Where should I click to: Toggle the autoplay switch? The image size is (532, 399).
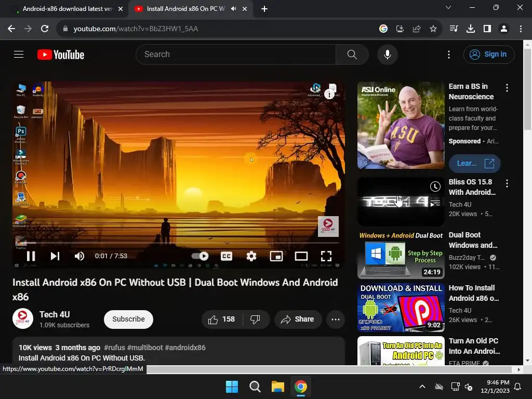tap(200, 256)
